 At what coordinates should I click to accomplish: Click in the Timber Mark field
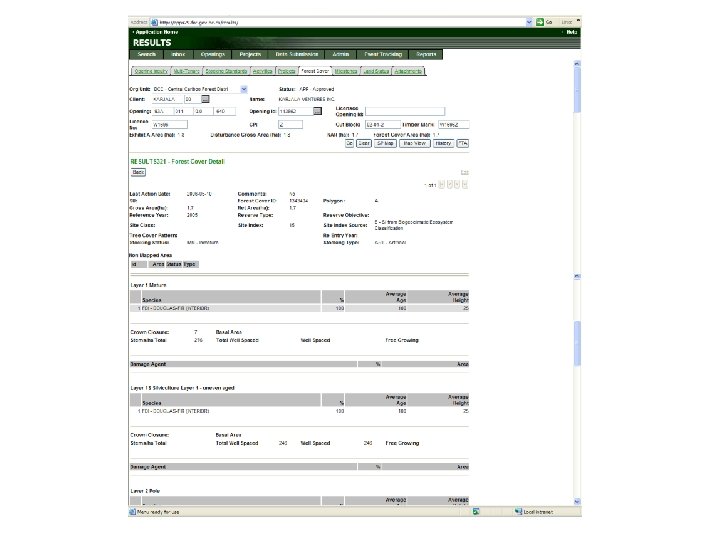pos(454,124)
